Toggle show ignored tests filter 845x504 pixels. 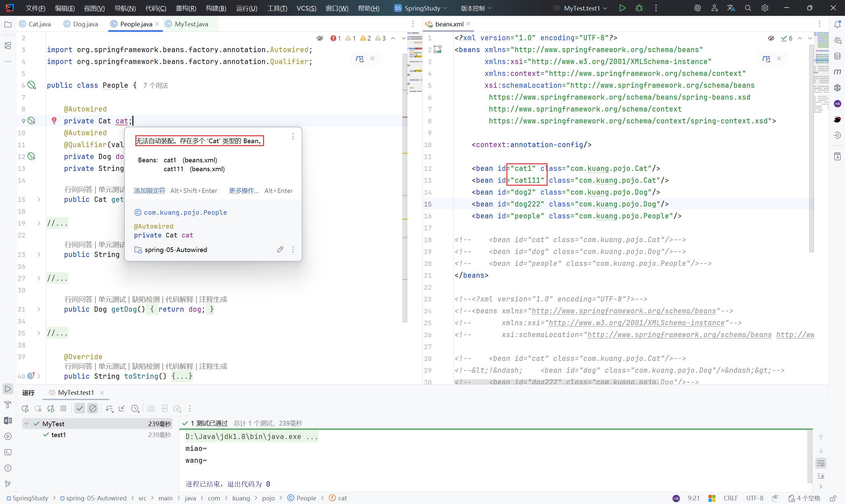click(93, 409)
